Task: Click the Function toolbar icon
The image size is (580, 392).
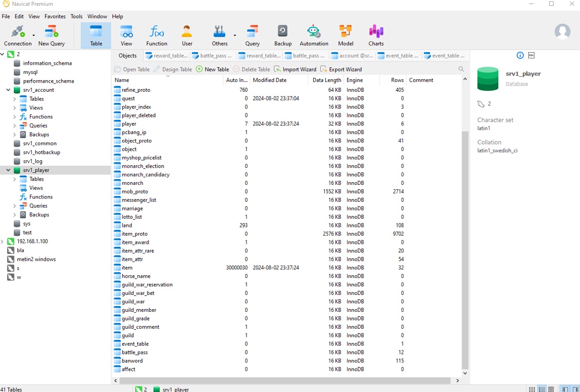Action: [x=157, y=36]
